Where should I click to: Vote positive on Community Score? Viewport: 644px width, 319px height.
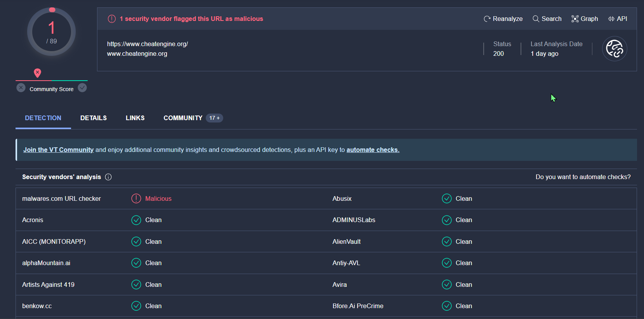point(82,88)
